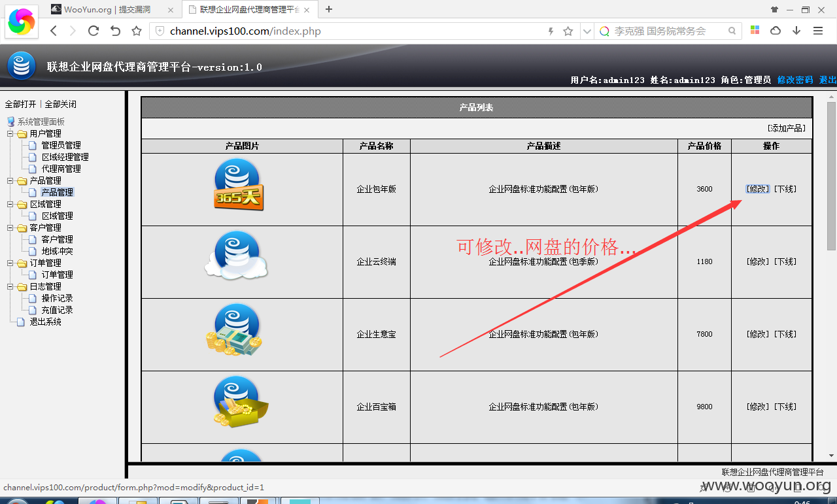
Task: Click the site security shield in address bar
Action: click(160, 31)
